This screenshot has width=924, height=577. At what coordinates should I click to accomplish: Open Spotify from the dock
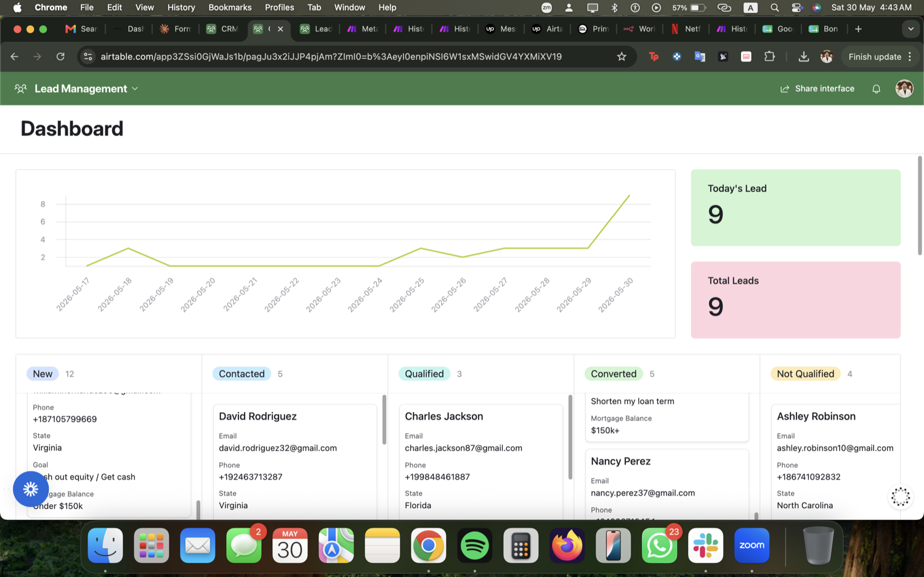click(x=474, y=546)
